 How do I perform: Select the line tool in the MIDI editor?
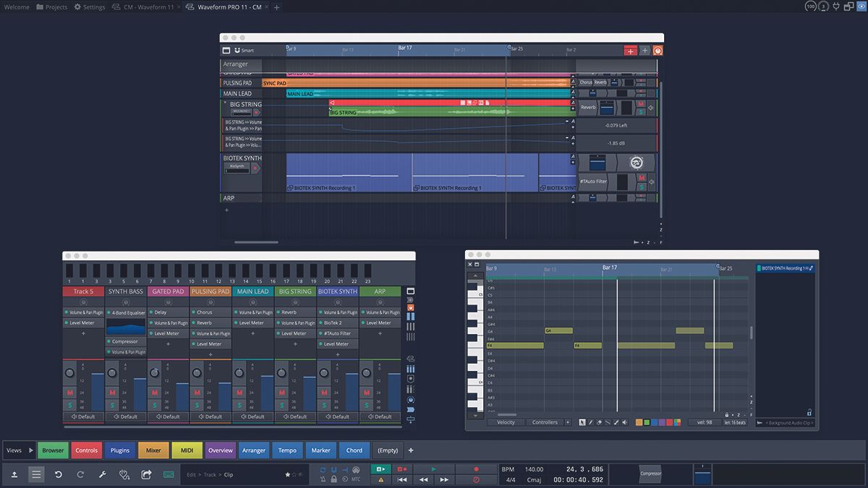click(608, 422)
